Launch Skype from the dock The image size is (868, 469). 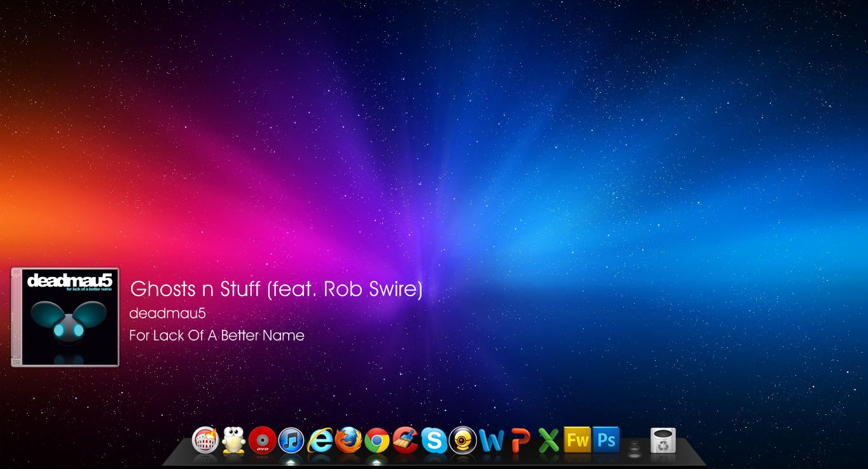click(x=434, y=440)
